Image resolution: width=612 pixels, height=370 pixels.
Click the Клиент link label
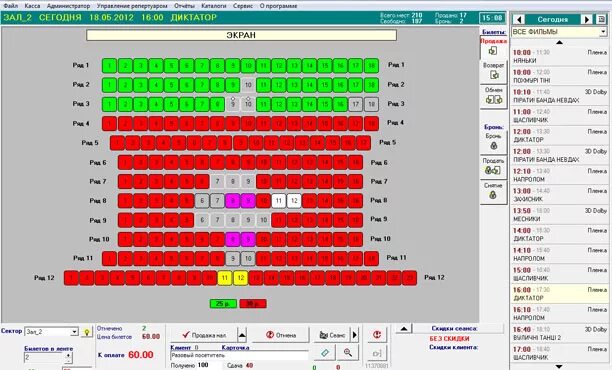click(x=180, y=347)
